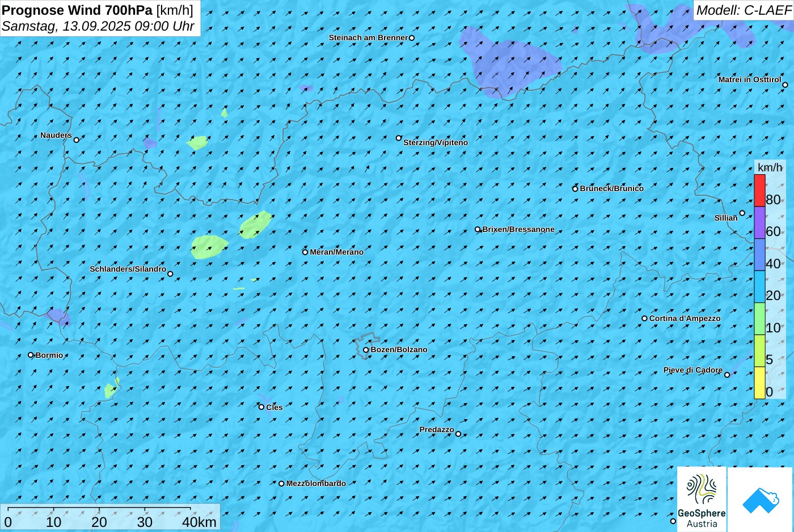Screen dimensions: 794x532
Task: Click the '40km' scale bar label
Action: click(x=199, y=522)
